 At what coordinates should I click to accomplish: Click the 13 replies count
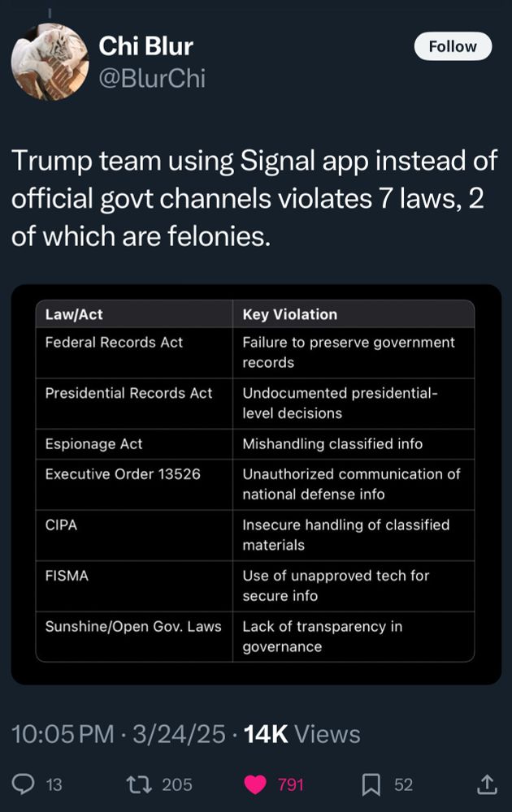(54, 784)
